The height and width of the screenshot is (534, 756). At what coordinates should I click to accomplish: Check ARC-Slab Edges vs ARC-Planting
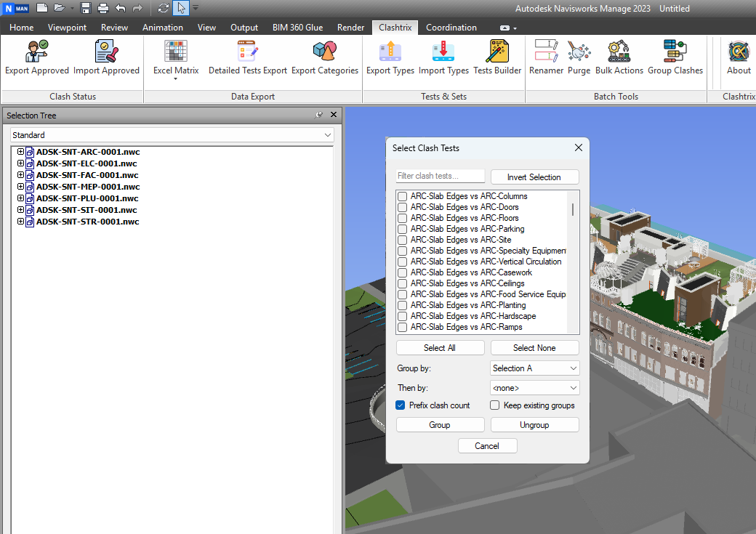pos(402,306)
